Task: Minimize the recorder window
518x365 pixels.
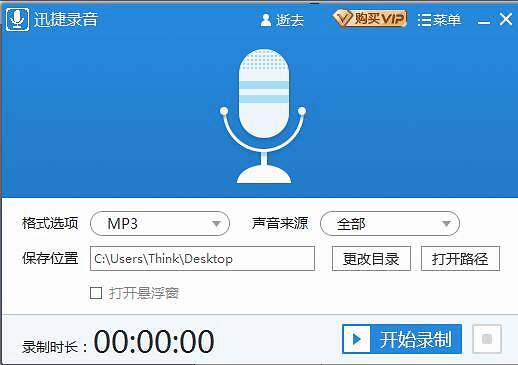Action: [484, 22]
